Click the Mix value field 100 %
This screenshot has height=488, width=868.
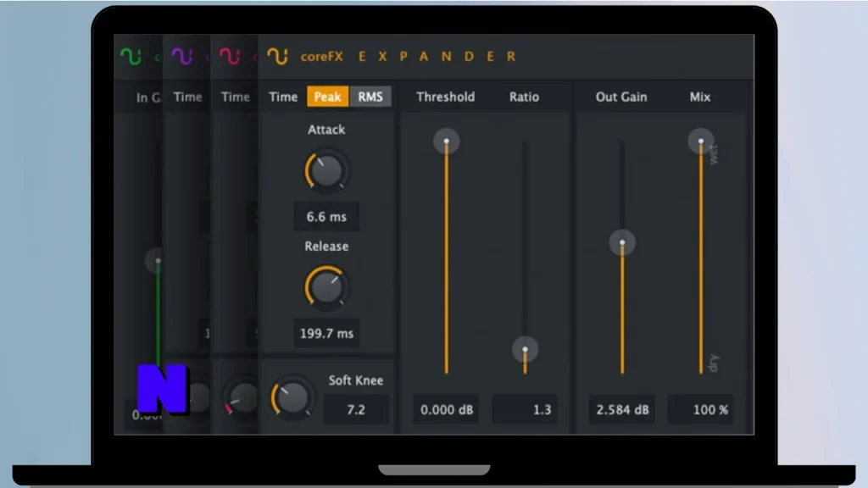click(x=701, y=410)
